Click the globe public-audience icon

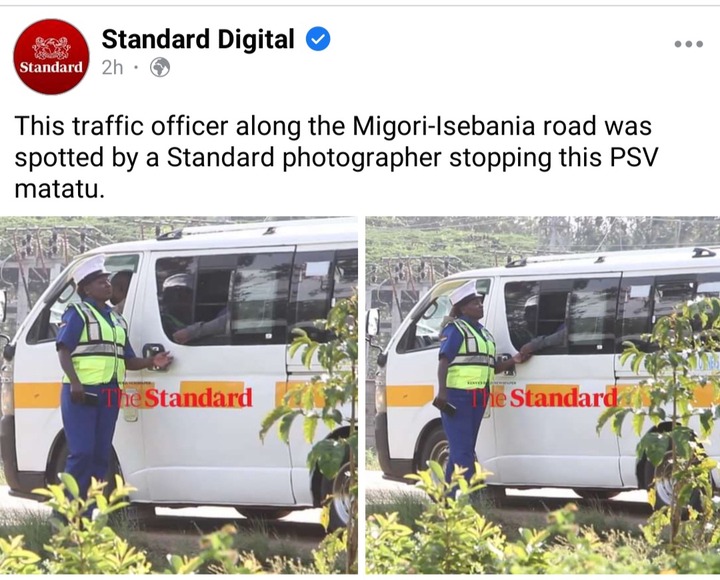[160, 68]
